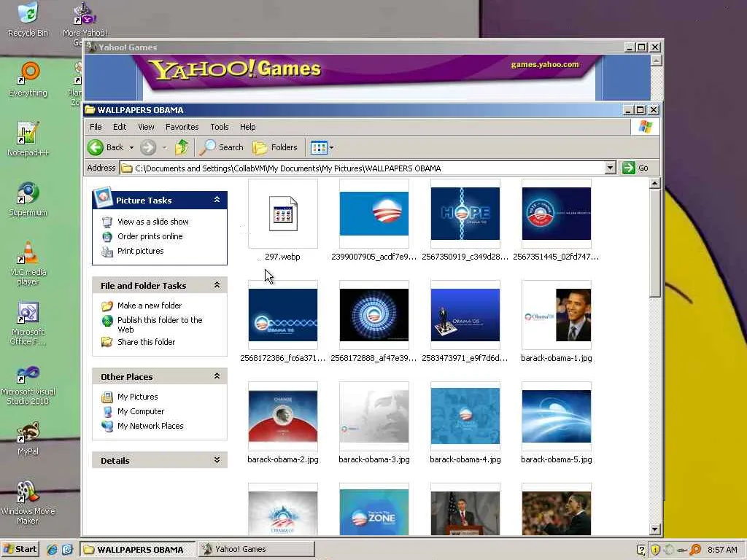Screen dimensions: 747x560
Task: Select barack-obama-2.jpg thumbnail
Action: click(283, 416)
